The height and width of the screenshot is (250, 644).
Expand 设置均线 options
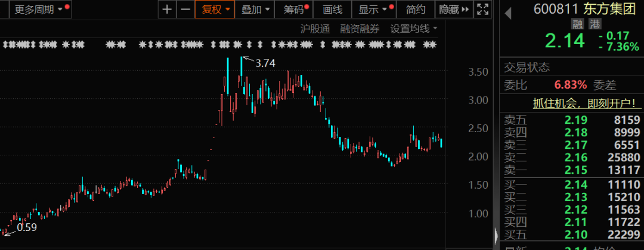(x=414, y=29)
